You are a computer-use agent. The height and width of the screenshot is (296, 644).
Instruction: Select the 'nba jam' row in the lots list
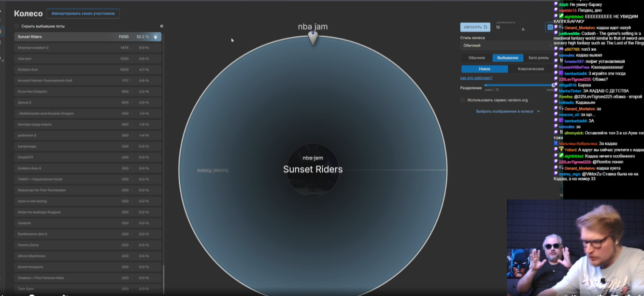[x=87, y=58]
